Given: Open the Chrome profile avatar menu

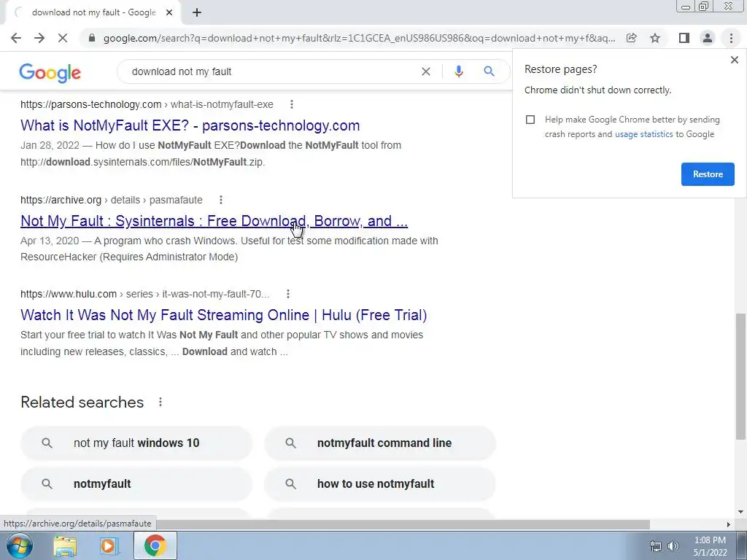Looking at the screenshot, I should 708,38.
